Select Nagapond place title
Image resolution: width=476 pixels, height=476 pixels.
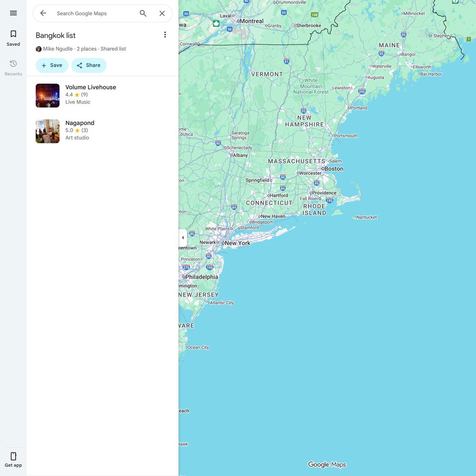click(x=79, y=123)
